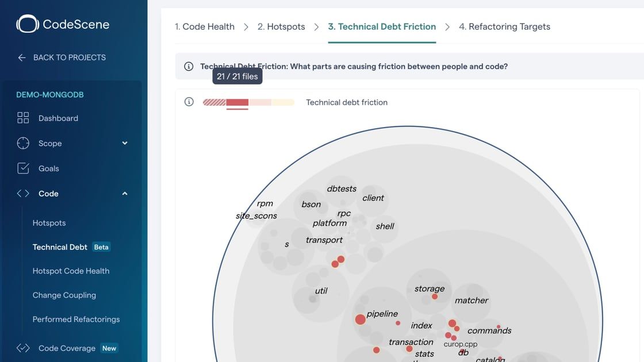644x362 pixels.
Task: Click the Code Coverage icon
Action: 23,348
